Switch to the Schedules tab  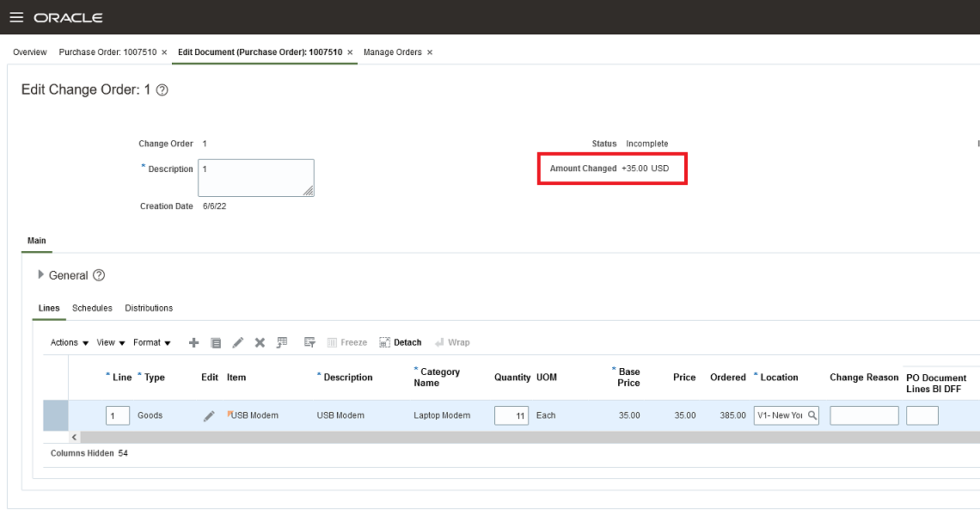click(92, 309)
